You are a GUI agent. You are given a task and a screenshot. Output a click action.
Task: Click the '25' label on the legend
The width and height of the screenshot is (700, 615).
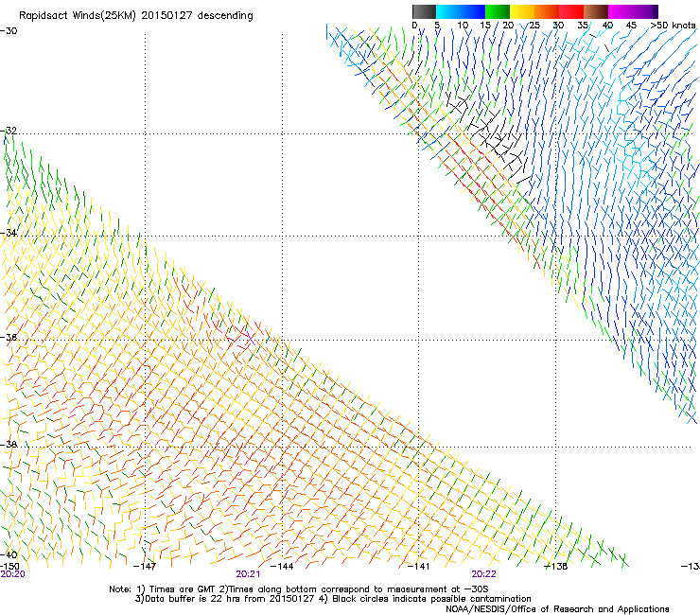pos(534,26)
